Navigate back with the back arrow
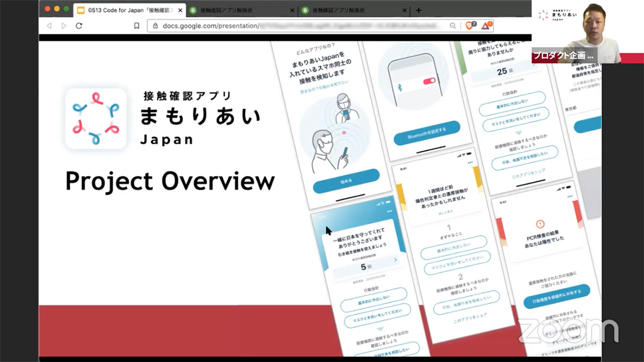 pos(49,25)
